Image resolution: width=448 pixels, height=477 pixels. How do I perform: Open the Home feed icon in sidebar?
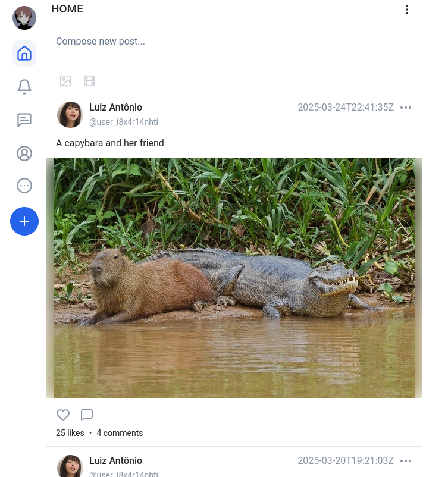coord(24,54)
